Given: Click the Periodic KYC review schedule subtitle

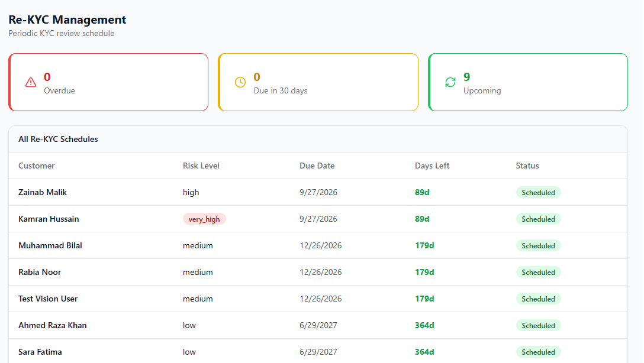Looking at the screenshot, I should [x=62, y=33].
